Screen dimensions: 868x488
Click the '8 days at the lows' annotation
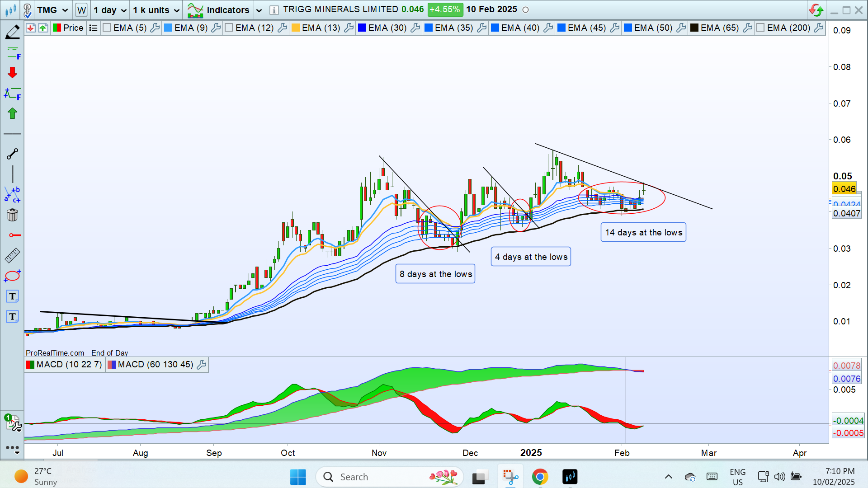click(x=435, y=274)
